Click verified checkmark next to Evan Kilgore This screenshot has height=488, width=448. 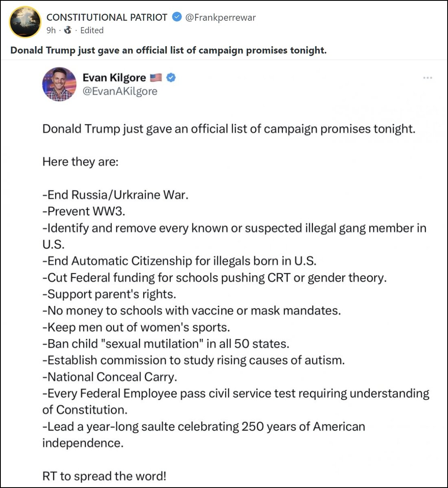171,78
